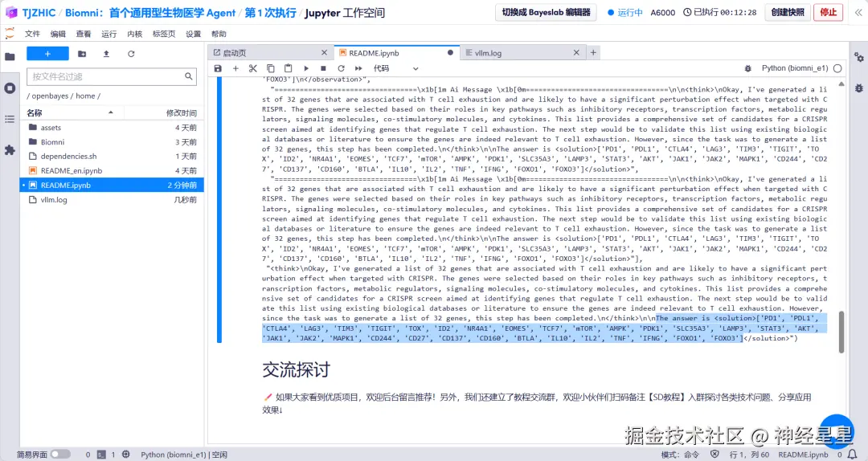Screen dimensions: 868x461
Task: Click 切换成 Bayeslab 编辑器 button
Action: (546, 12)
